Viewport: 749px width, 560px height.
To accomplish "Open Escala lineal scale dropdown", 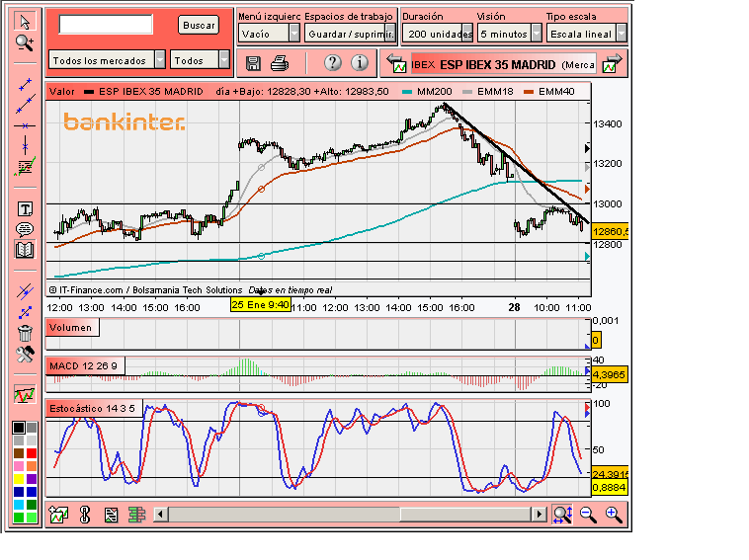I will (621, 34).
